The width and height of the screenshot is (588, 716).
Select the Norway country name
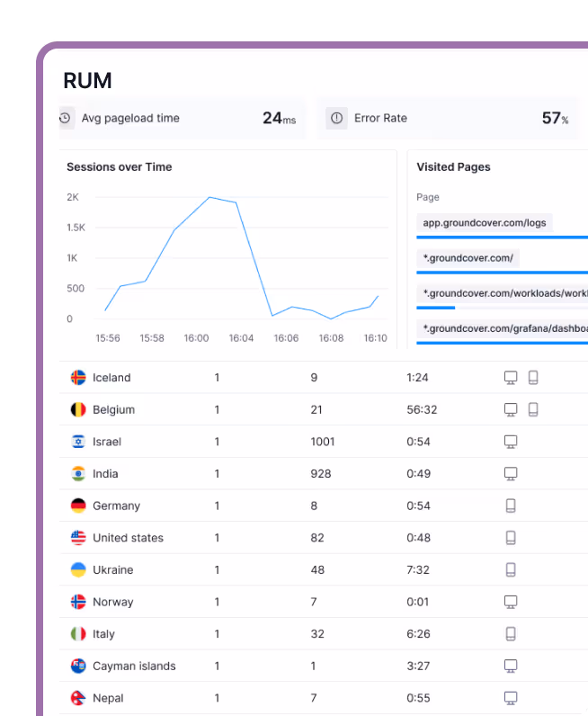pyautogui.click(x=112, y=603)
